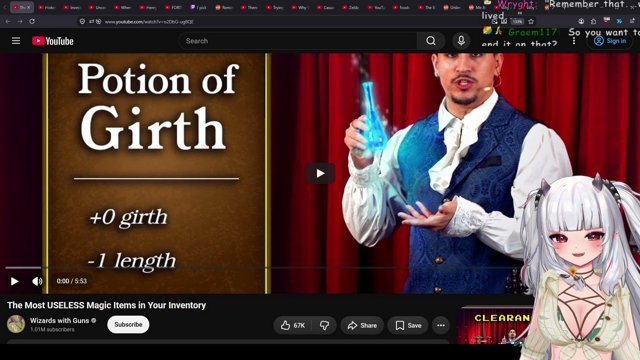
Task: Click the big play button in video center
Action: click(320, 173)
